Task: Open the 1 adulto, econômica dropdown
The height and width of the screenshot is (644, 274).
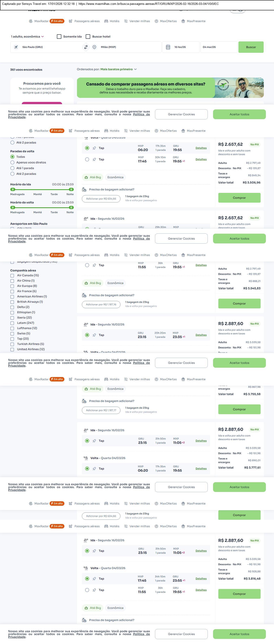Action: pos(27,37)
